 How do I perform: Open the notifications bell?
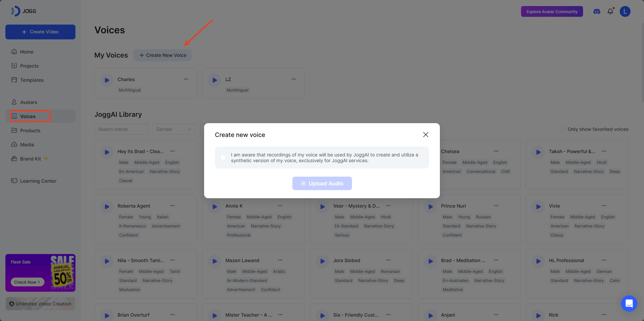tap(610, 11)
